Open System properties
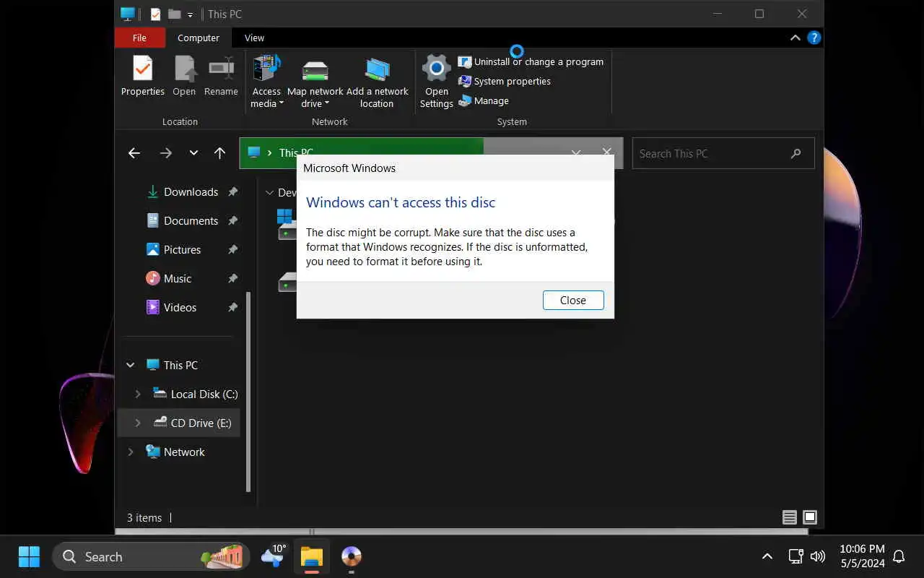 [505, 81]
